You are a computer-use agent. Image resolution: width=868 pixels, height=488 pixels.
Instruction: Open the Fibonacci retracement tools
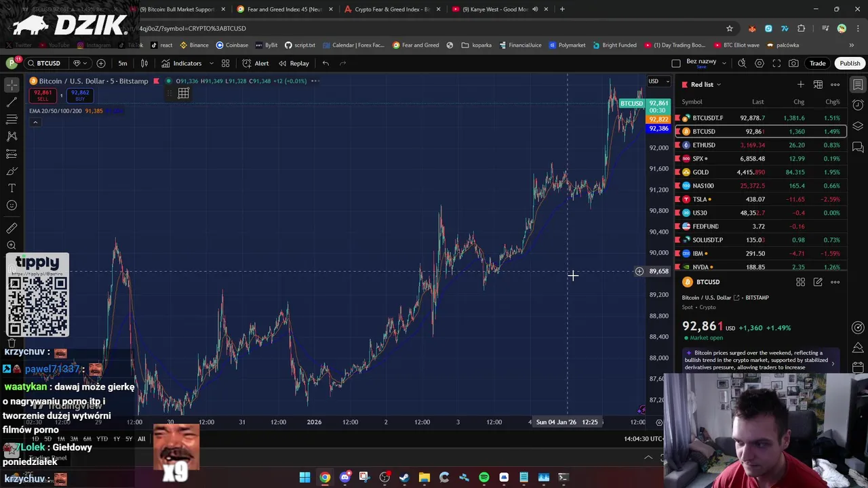[12, 119]
